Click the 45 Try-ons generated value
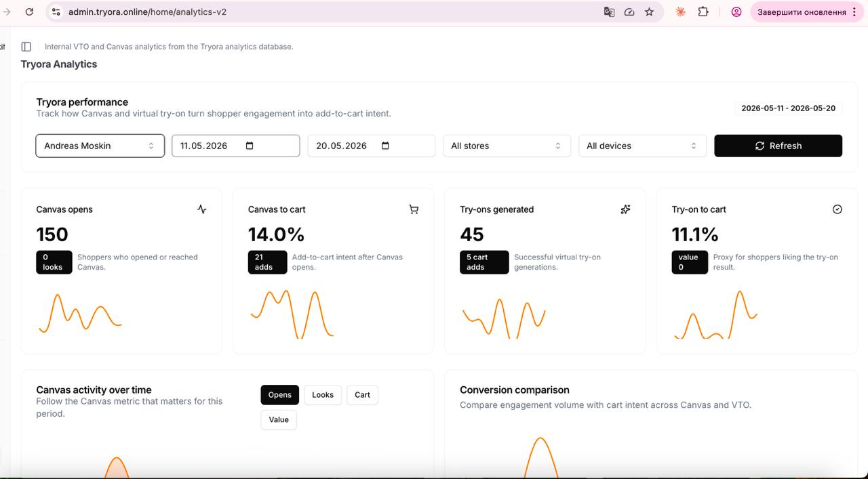 coord(472,234)
